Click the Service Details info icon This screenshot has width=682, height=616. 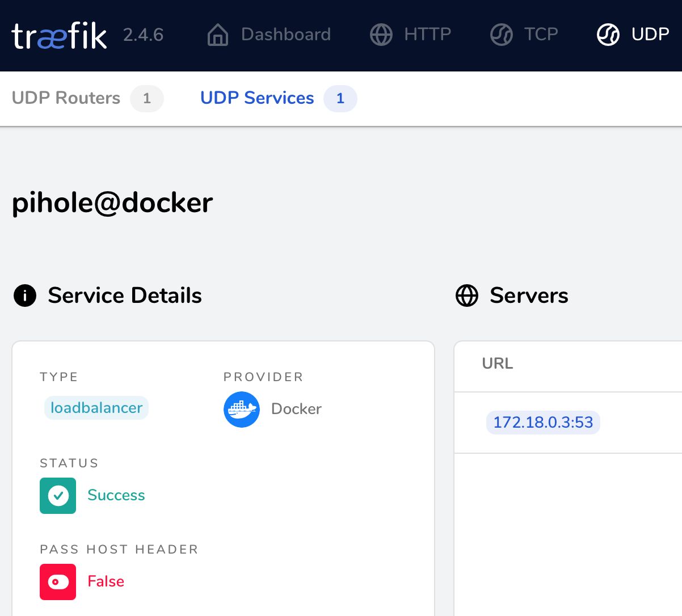[x=25, y=296]
